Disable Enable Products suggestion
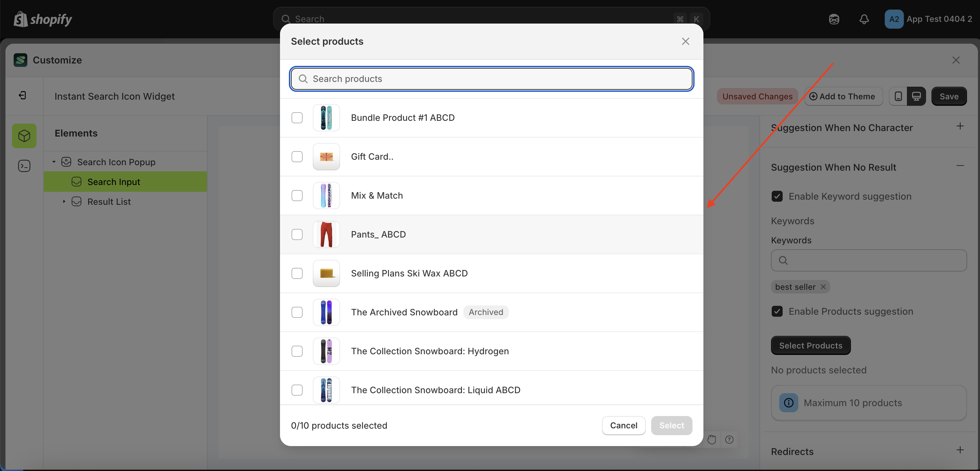This screenshot has height=471, width=980. (777, 311)
